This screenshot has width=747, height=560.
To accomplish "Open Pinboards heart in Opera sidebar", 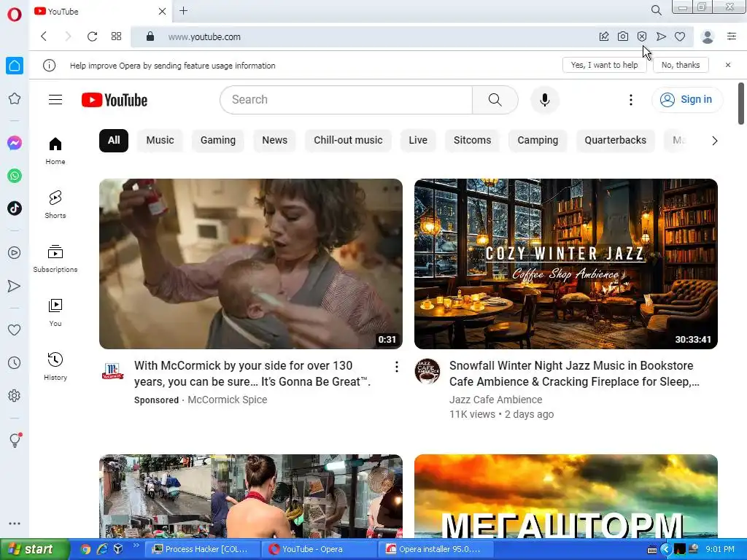I will click(15, 330).
